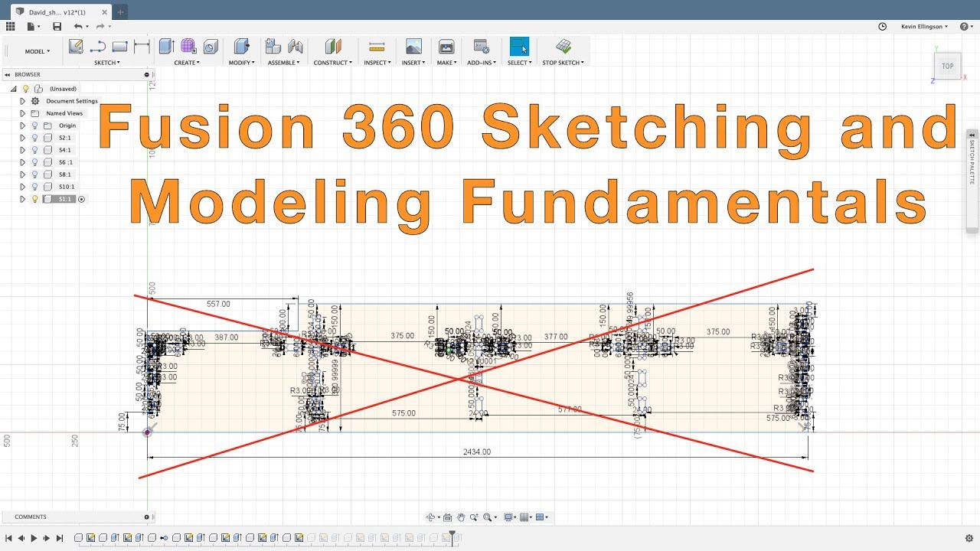
Task: Expand the Document Settings tree node
Action: coord(23,101)
